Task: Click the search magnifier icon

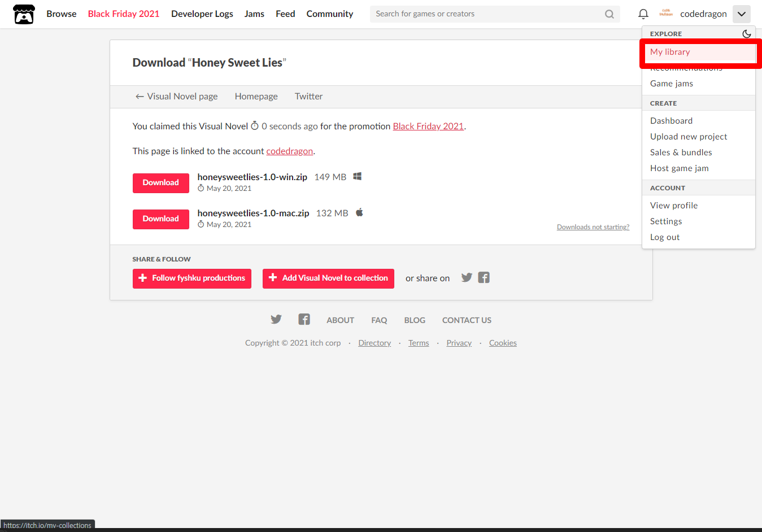Action: [609, 14]
